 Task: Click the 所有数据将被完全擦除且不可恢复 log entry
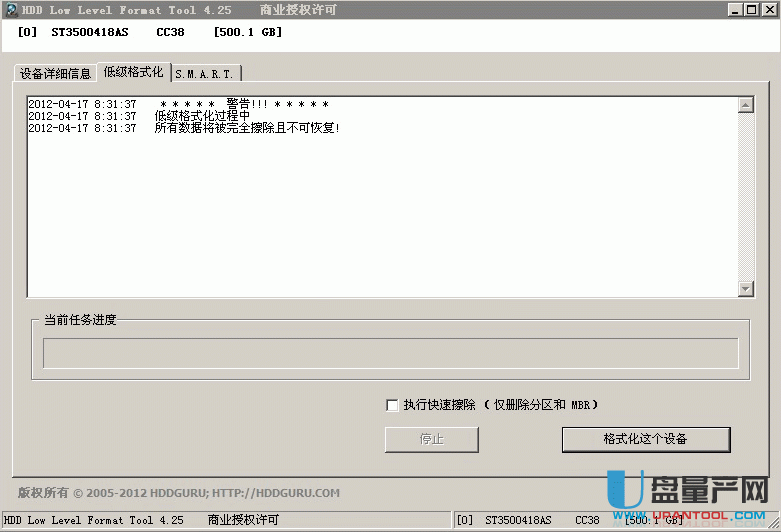click(x=247, y=129)
